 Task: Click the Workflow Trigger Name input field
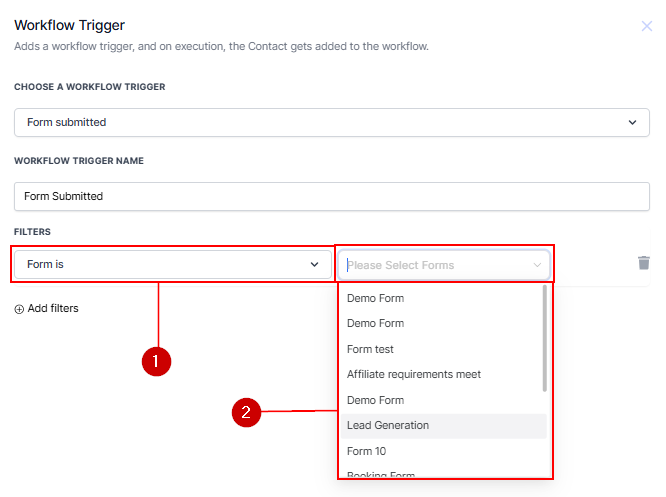[x=331, y=196]
